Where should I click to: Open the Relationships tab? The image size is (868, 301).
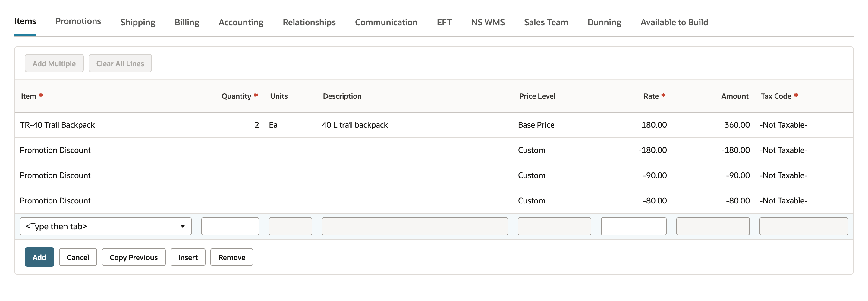[309, 22]
